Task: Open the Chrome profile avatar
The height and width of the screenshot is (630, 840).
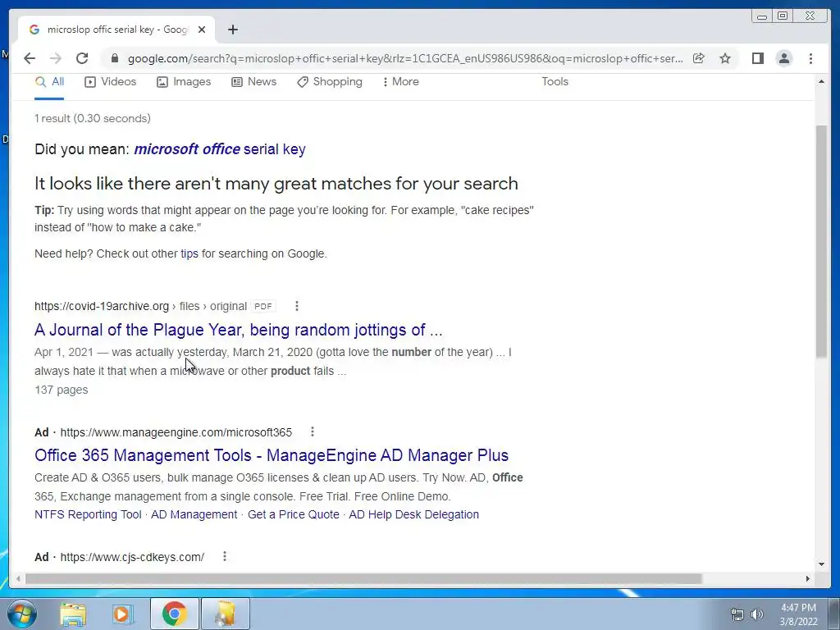Action: coord(784,58)
